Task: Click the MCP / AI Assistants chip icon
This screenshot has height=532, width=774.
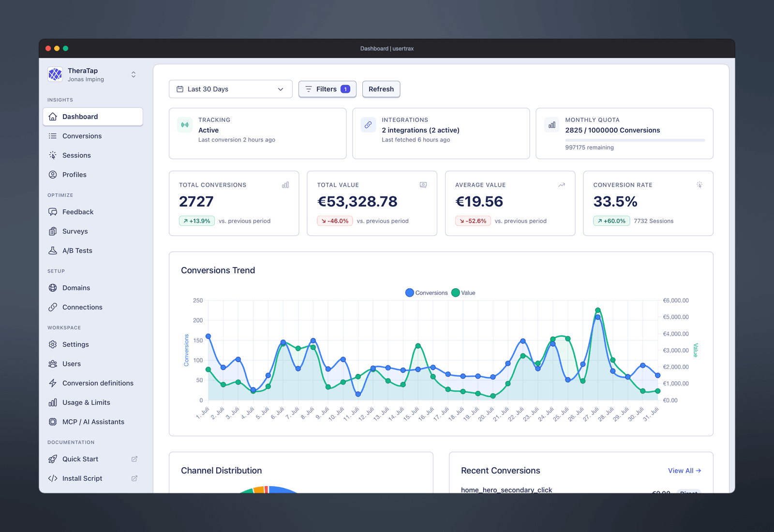Action: click(x=53, y=422)
